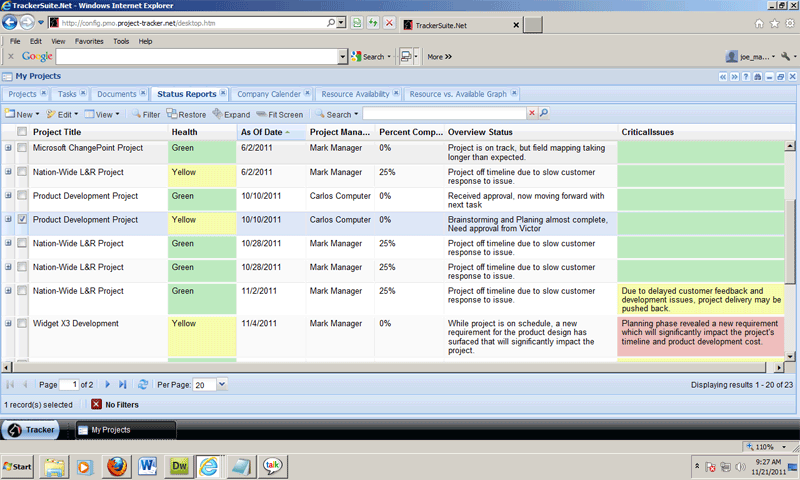
Task: Open the View dropdown in the grid toolbar
Action: tap(102, 114)
